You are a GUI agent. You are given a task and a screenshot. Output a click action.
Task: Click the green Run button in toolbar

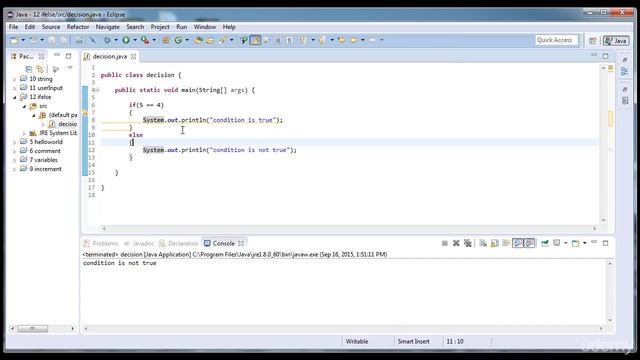click(x=126, y=40)
